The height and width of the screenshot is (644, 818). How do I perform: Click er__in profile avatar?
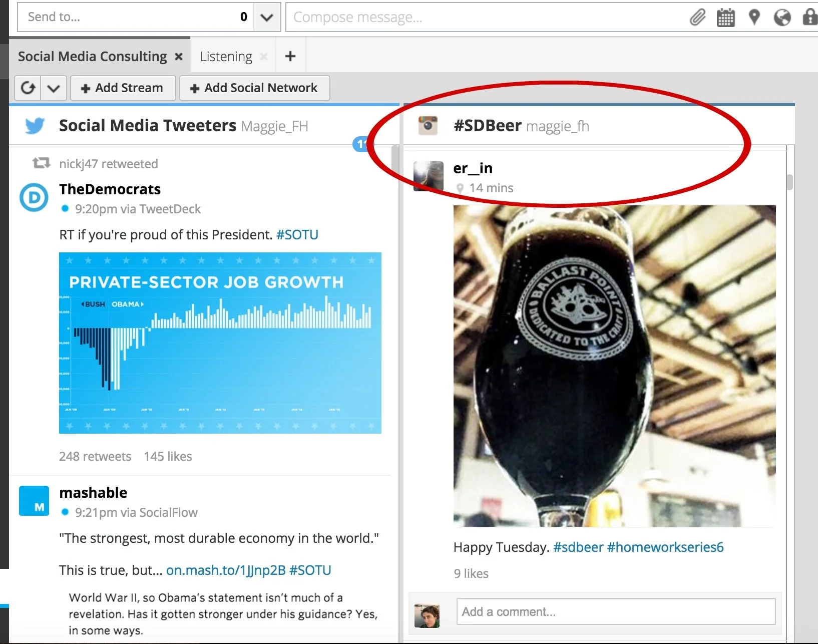coord(429,176)
